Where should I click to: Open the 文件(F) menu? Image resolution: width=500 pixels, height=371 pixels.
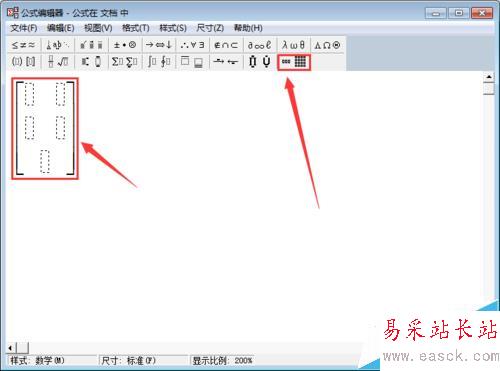(23, 28)
